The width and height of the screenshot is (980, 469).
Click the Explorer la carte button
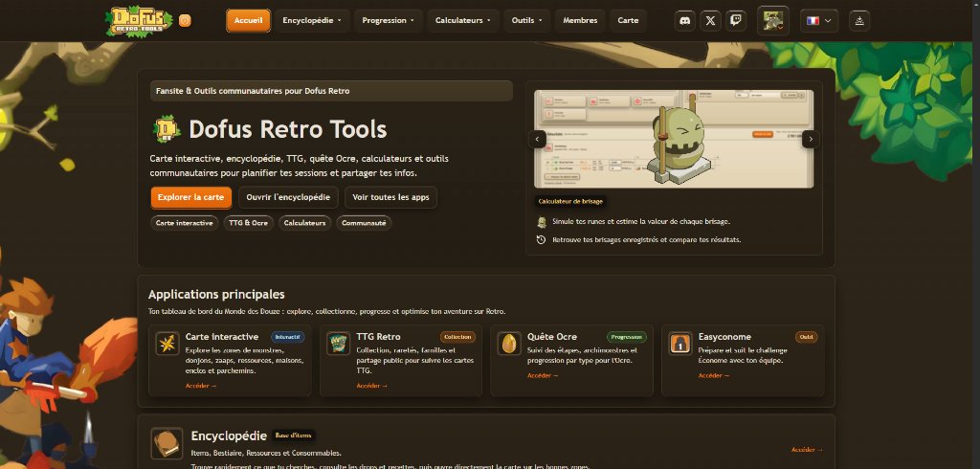(190, 197)
